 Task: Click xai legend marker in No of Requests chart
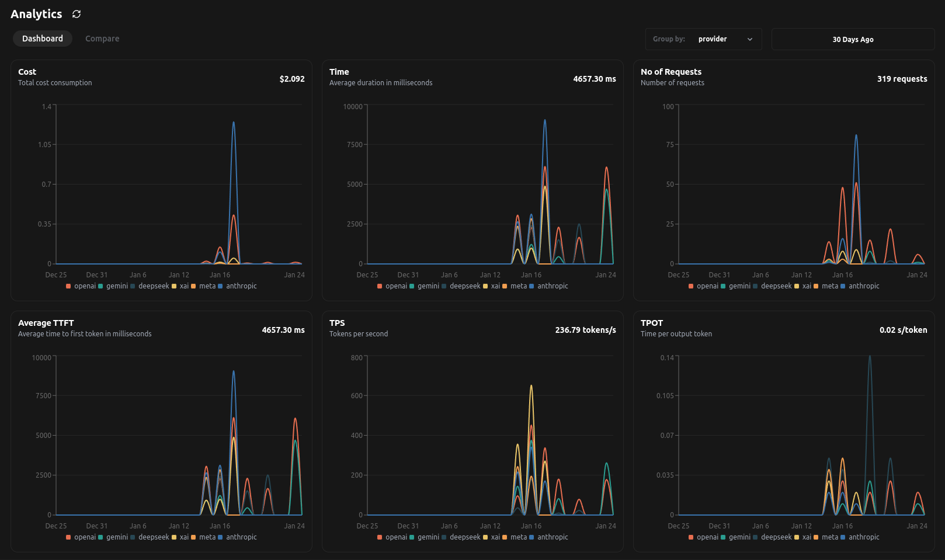pos(797,286)
